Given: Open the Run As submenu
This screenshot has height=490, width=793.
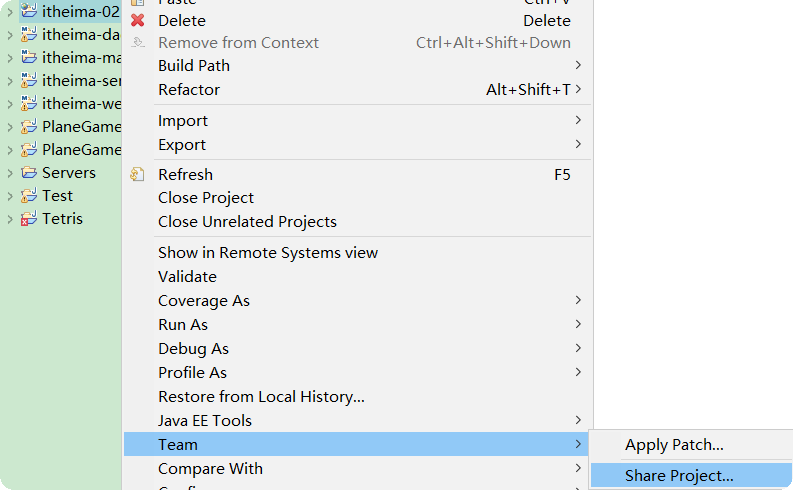Looking at the screenshot, I should (x=183, y=325).
